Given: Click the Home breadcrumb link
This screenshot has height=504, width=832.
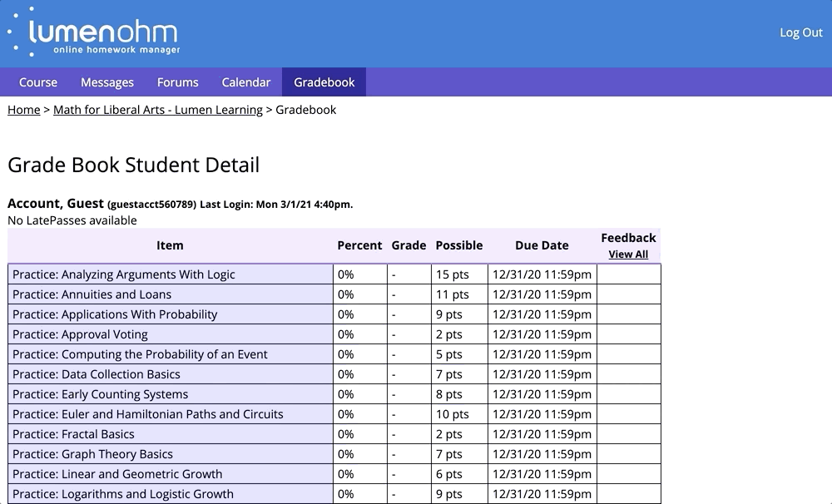Looking at the screenshot, I should 24,110.
